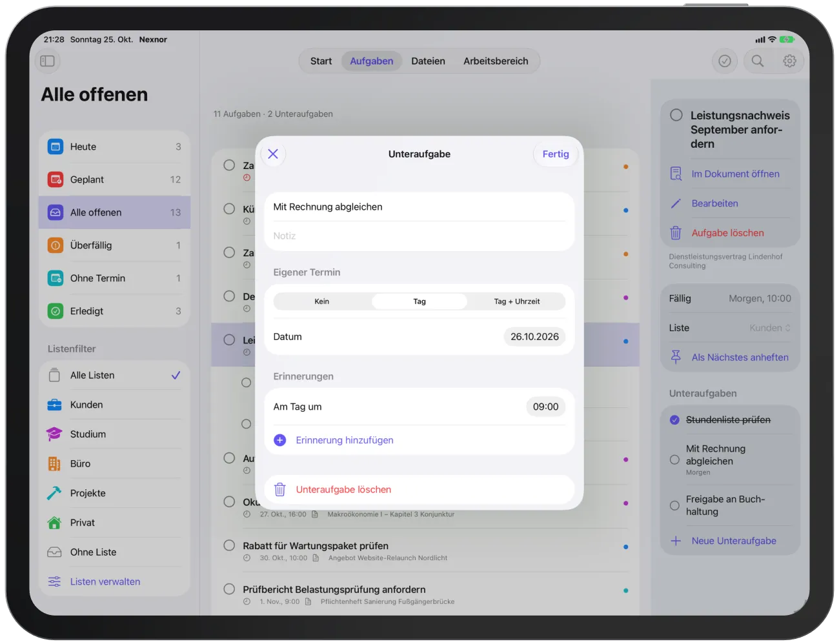Select the Tag + Uhrzeit option
Viewport: 839px width, 644px height.
(x=517, y=301)
